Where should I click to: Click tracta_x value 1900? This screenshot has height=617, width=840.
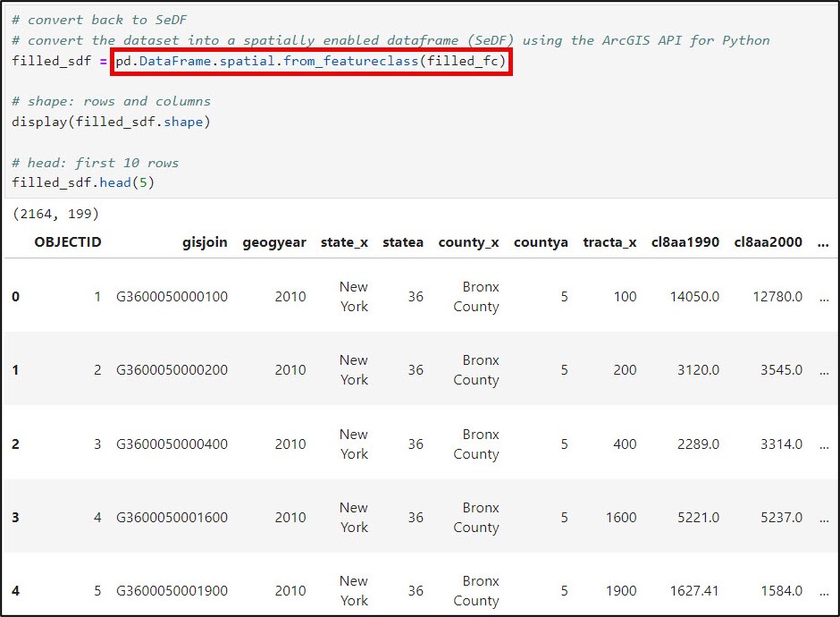coord(621,591)
